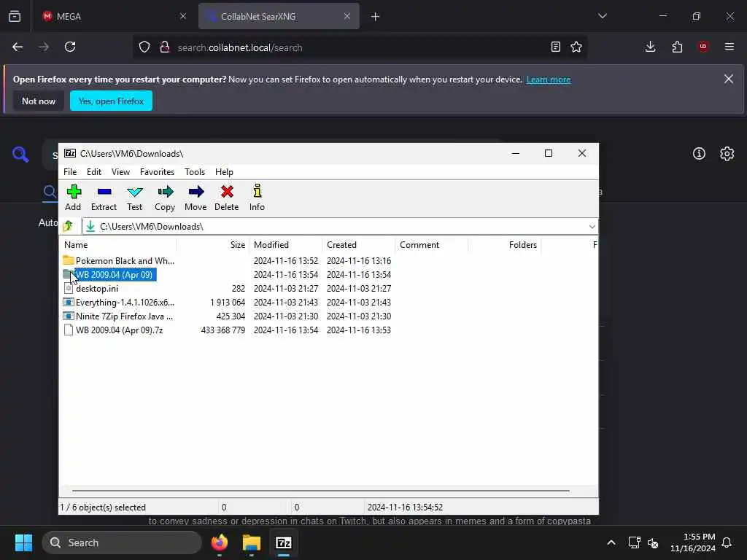Click the horizontal scrollbar in 7-Zip
The height and width of the screenshot is (560, 747).
(x=321, y=490)
